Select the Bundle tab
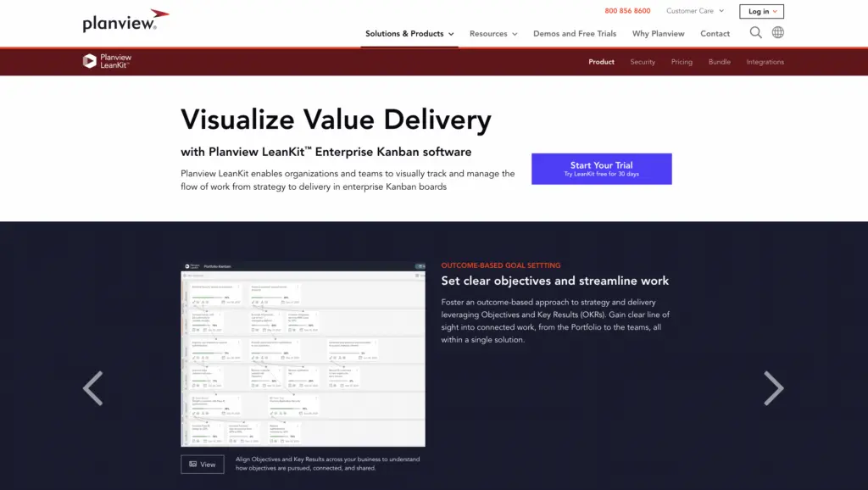 click(x=719, y=62)
